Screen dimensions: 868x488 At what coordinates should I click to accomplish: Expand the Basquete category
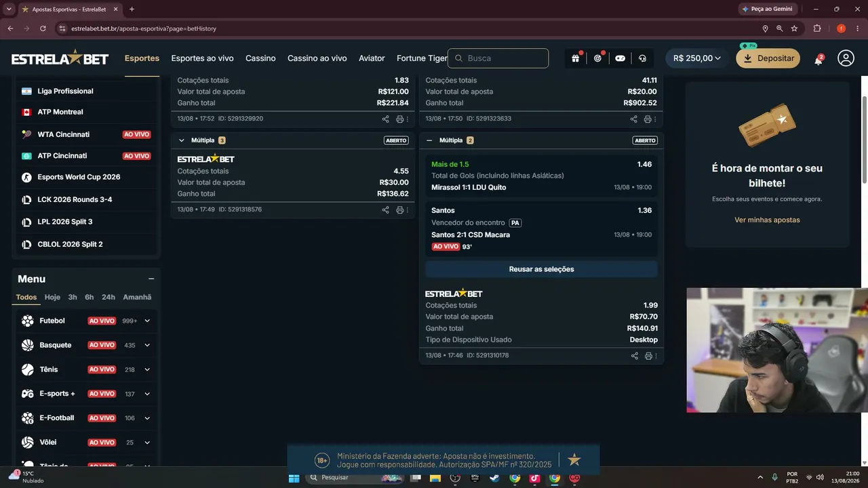point(147,345)
